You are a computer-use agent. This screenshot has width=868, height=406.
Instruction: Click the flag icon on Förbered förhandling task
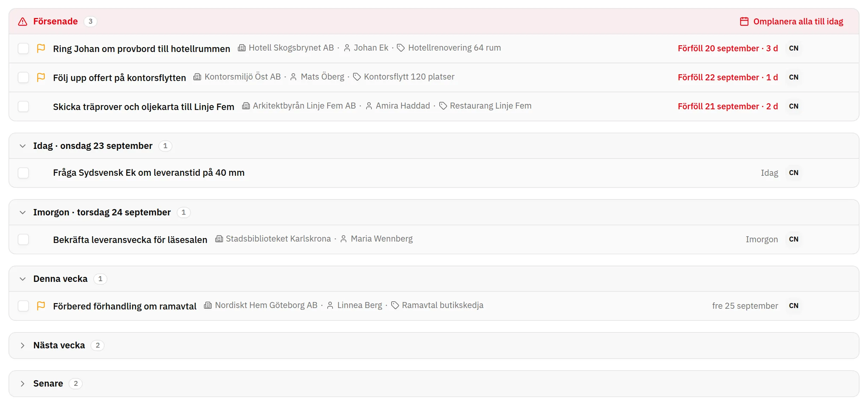coord(41,306)
